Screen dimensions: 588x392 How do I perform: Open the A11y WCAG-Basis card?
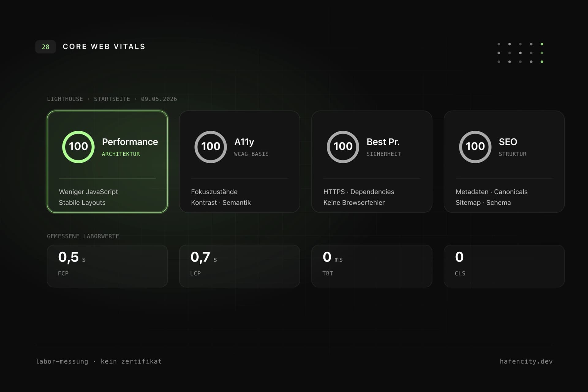[239, 162]
